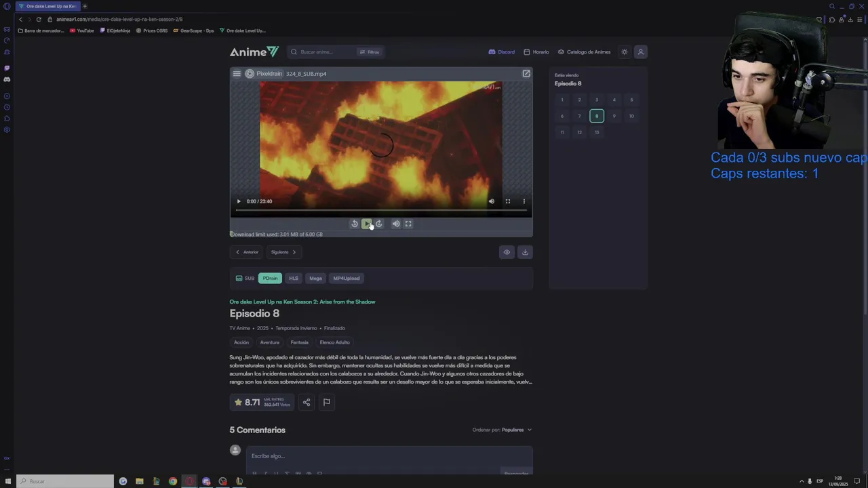
Task: Open the user profile icon
Action: point(640,52)
